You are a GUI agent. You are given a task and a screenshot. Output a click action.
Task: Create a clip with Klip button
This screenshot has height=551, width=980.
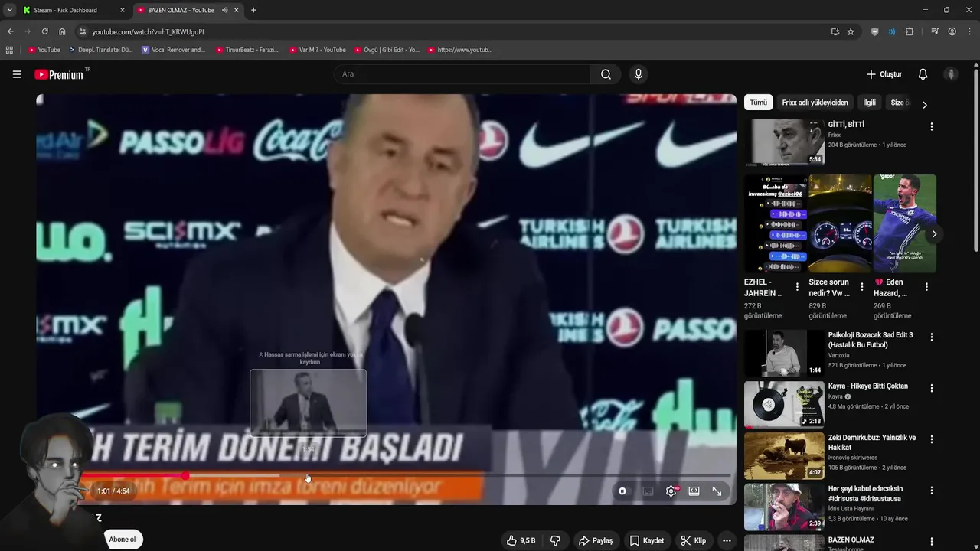click(x=694, y=540)
